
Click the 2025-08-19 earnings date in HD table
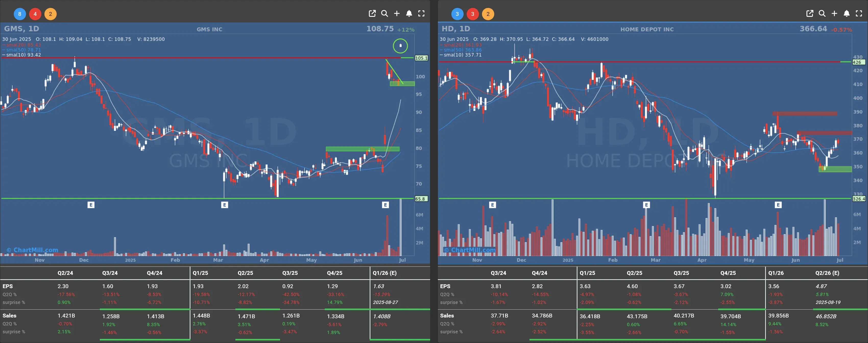pos(828,302)
